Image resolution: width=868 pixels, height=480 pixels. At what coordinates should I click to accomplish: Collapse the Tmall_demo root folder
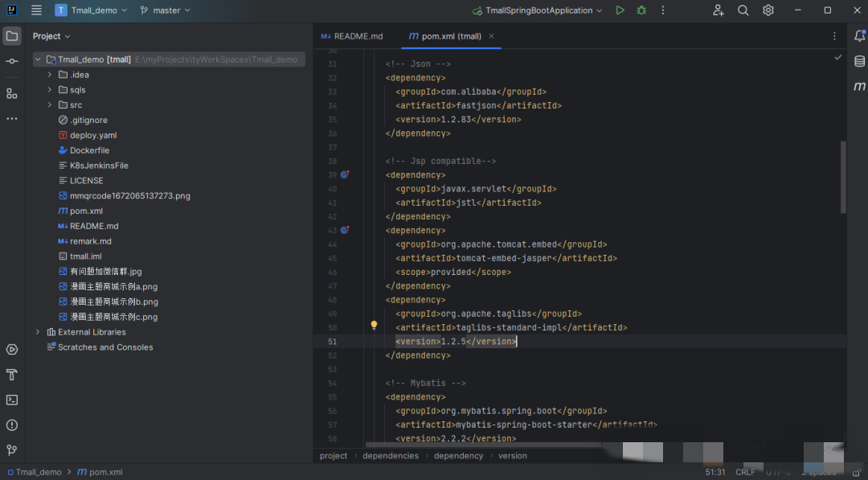pyautogui.click(x=38, y=59)
